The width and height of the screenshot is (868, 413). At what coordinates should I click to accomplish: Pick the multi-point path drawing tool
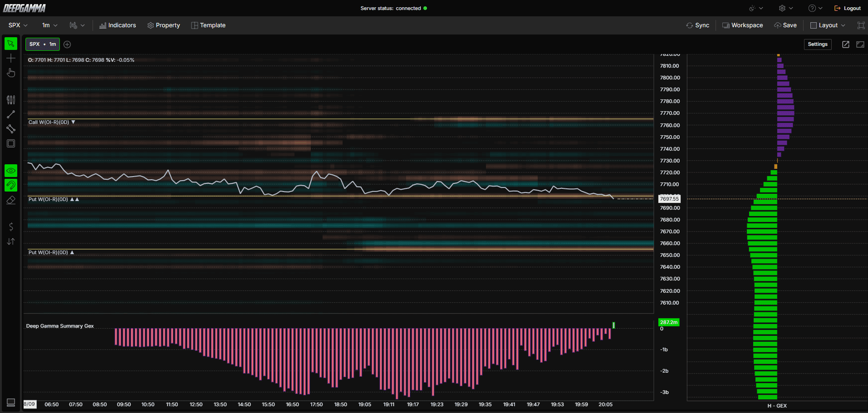[x=11, y=129]
